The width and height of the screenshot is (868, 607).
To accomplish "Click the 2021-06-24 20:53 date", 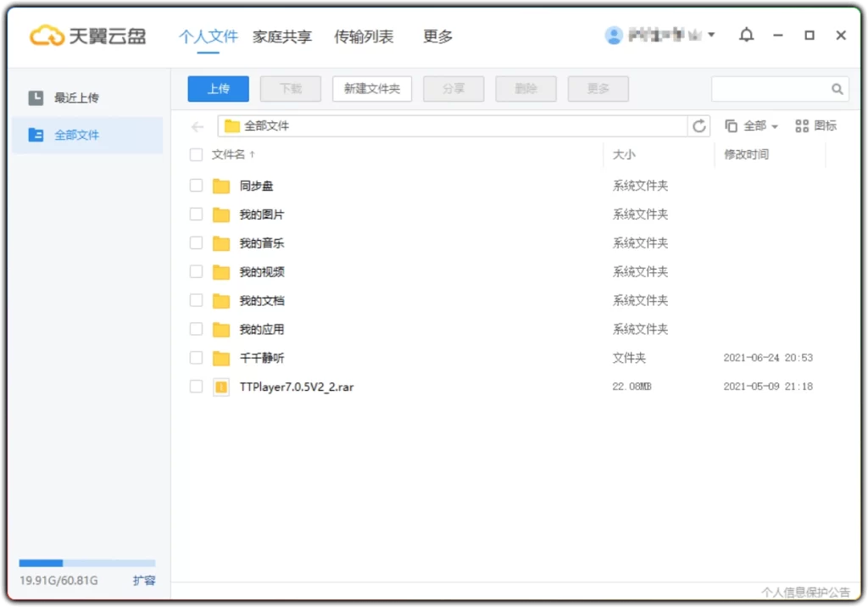I will click(768, 358).
